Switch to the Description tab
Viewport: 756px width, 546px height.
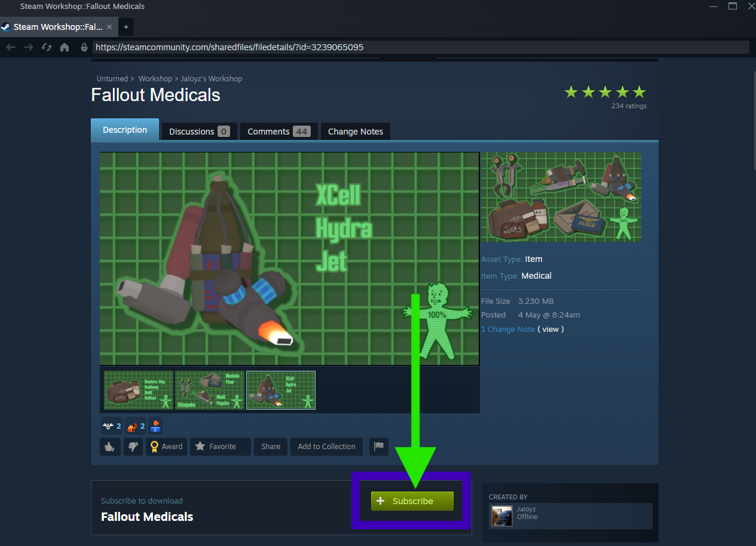point(125,130)
